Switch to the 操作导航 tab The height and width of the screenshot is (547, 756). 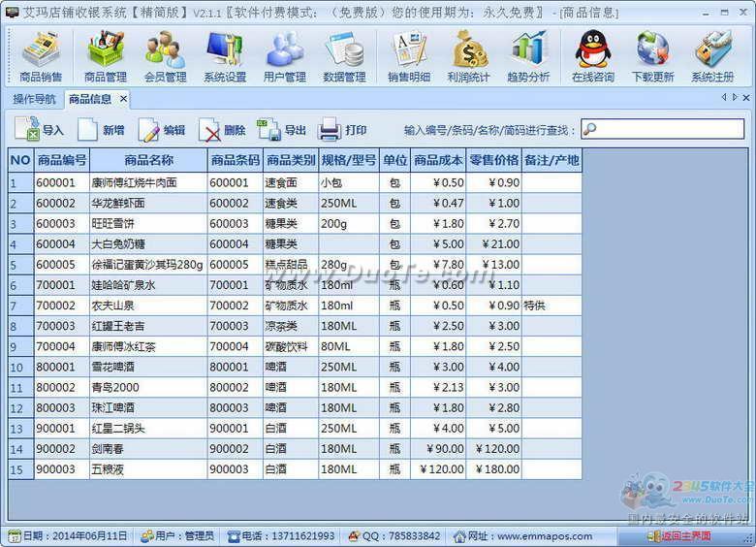tap(34, 99)
